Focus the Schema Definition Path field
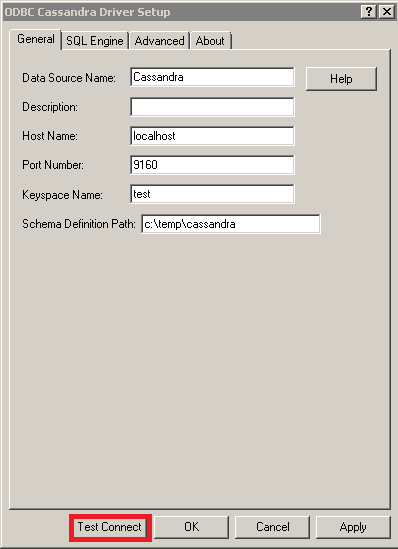 [x=231, y=224]
